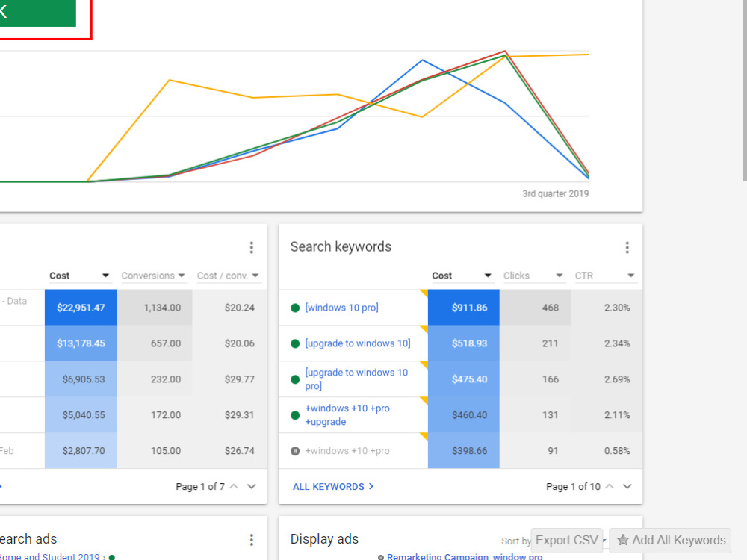Open left campaigns card three-dot menu
Screen dimensions: 747x560
[252, 247]
